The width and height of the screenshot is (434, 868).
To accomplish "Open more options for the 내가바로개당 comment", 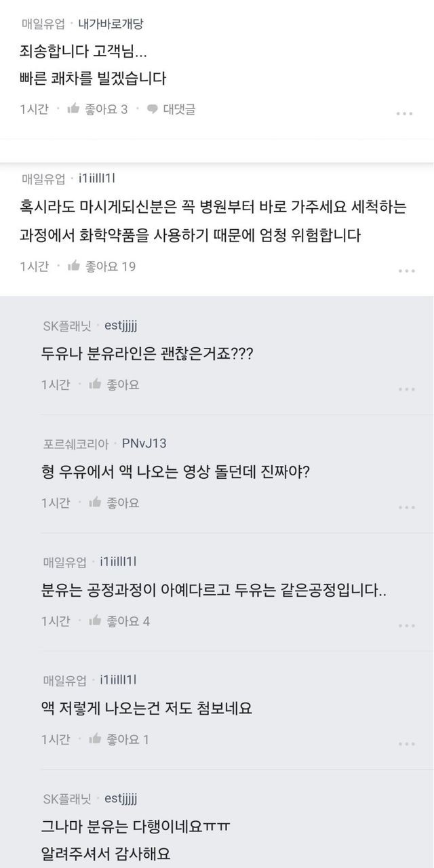I will [x=405, y=113].
